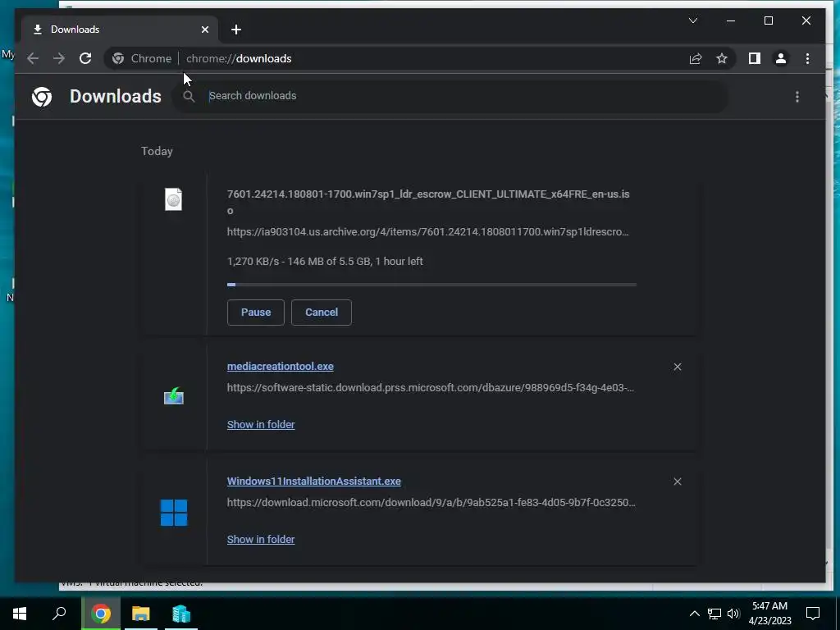Open the Downloads page more actions menu
The width and height of the screenshot is (840, 630).
(x=797, y=97)
